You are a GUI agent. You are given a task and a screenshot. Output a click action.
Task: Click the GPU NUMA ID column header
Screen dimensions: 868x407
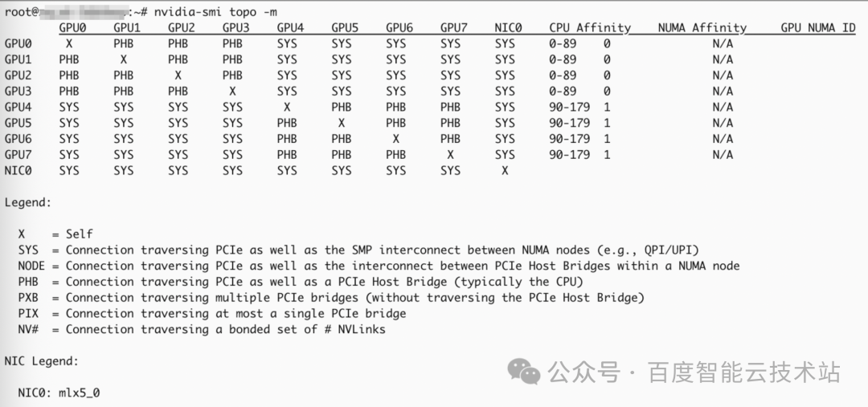pos(818,27)
